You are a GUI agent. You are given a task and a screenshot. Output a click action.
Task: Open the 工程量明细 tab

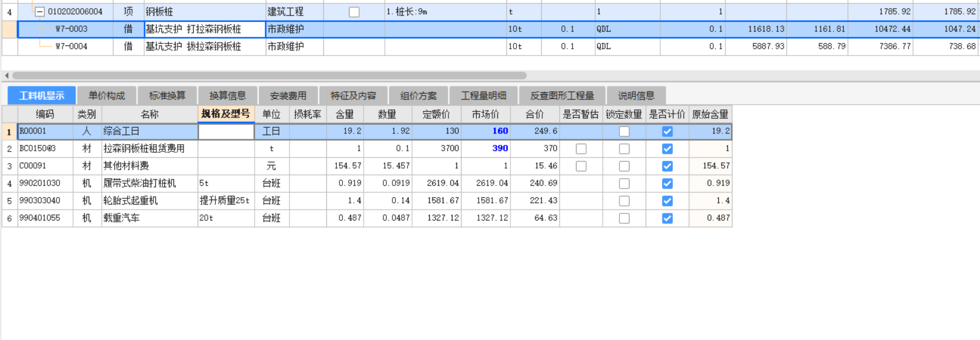[x=483, y=96]
